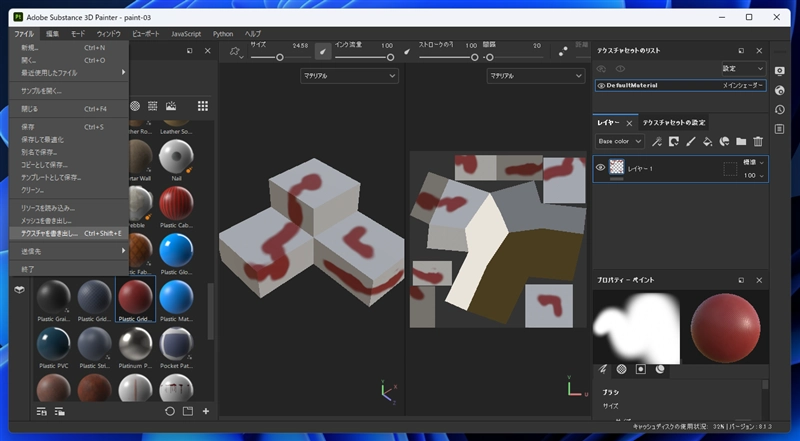Viewport: 800px width, 441px height.
Task: Open the Base color channel dropdown
Action: (620, 142)
